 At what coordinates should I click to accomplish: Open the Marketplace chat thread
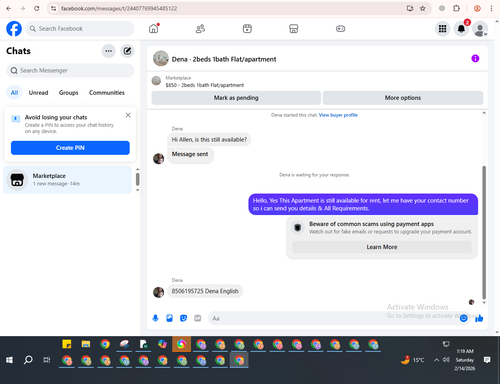coord(68,180)
